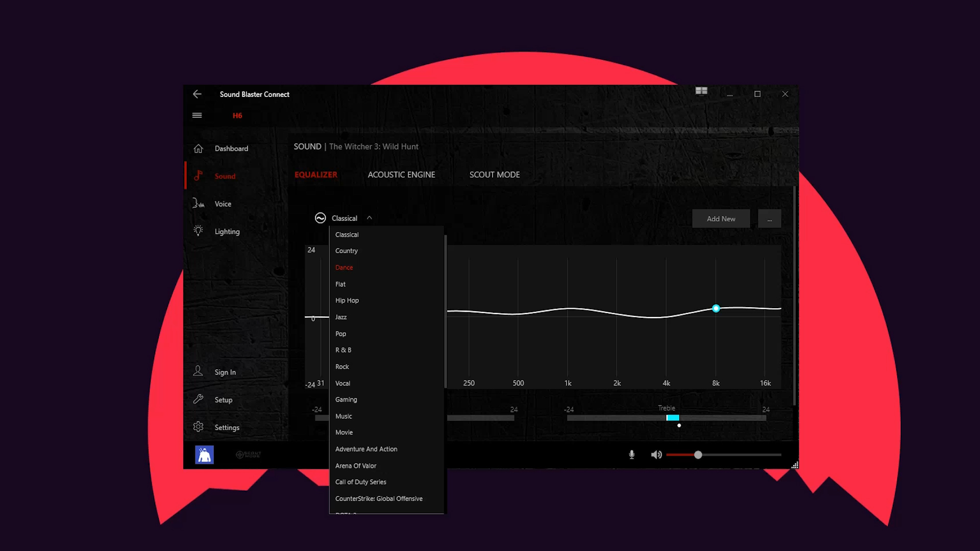980x551 pixels.
Task: Choose the Hip Hop preset
Action: point(386,300)
